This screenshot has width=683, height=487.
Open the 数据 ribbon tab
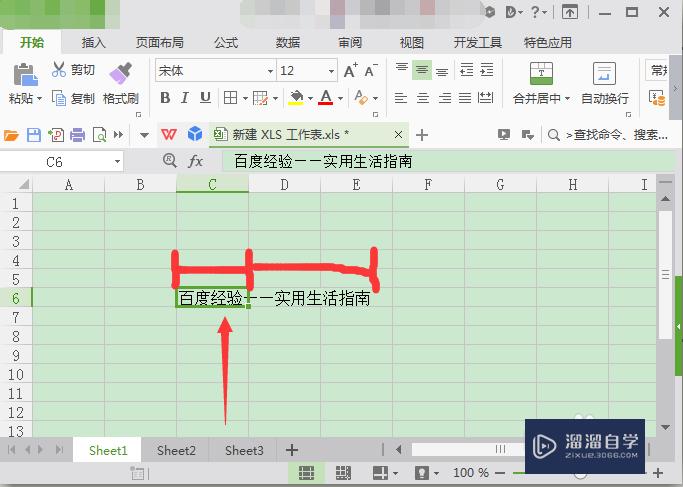point(287,43)
